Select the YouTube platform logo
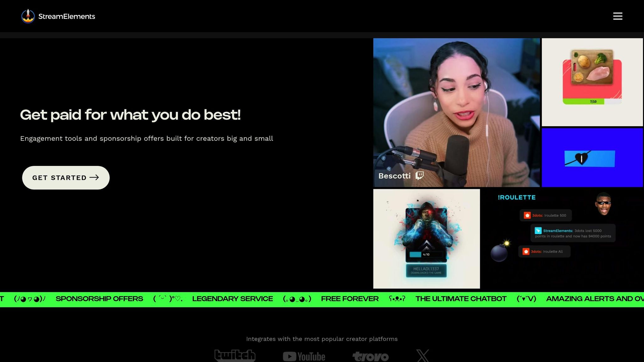Image resolution: width=644 pixels, height=362 pixels. pyautogui.click(x=304, y=356)
